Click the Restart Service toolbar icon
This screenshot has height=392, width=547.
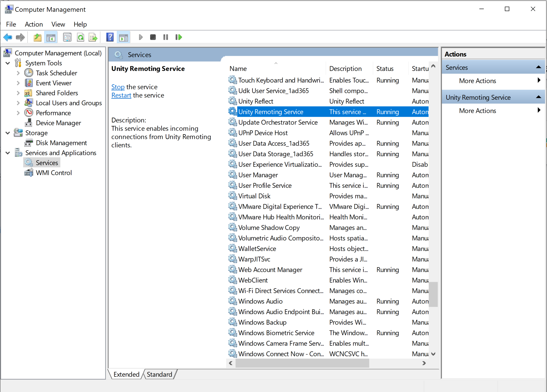click(x=179, y=37)
